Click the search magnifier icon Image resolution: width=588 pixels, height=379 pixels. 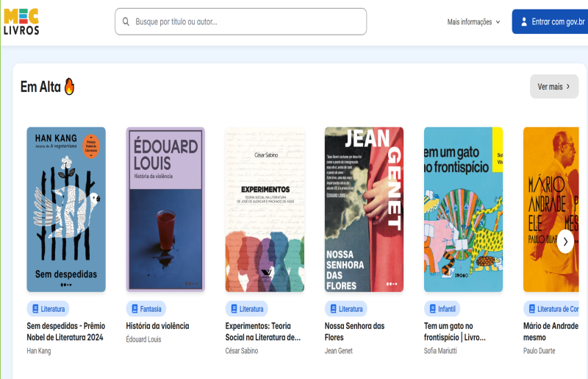pyautogui.click(x=126, y=22)
